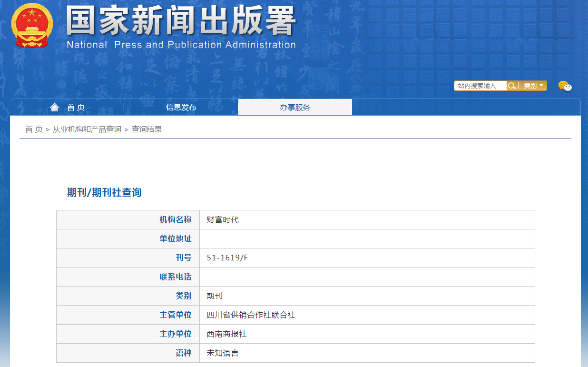Viewport: 588px width, 367px height.
Task: Click the house icon beside 首页
Action: pos(55,107)
